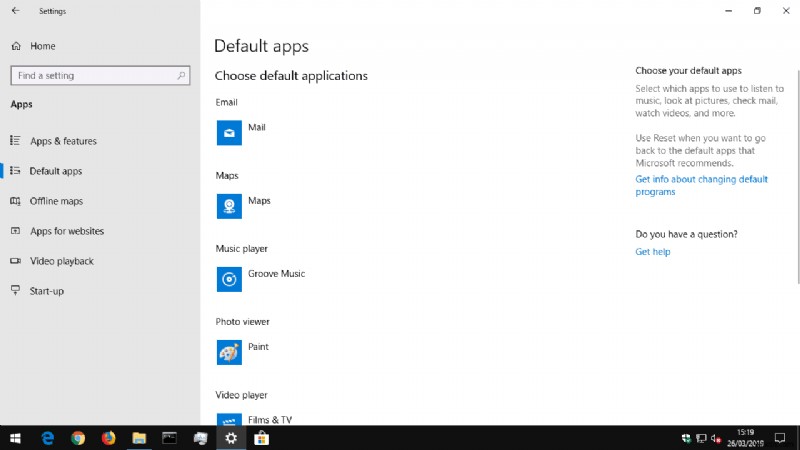Viewport: 800px width, 450px height.
Task: Launch Firefox from taskbar
Action: tap(108, 438)
